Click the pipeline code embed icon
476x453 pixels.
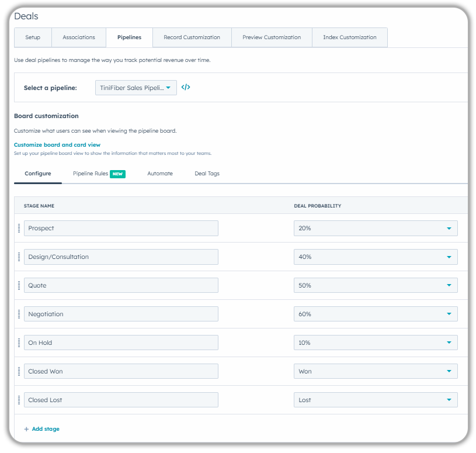tap(186, 88)
